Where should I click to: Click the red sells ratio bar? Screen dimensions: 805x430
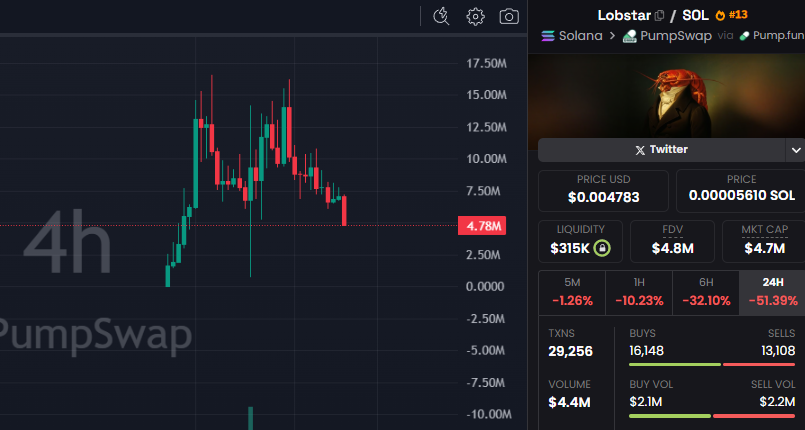point(759,364)
